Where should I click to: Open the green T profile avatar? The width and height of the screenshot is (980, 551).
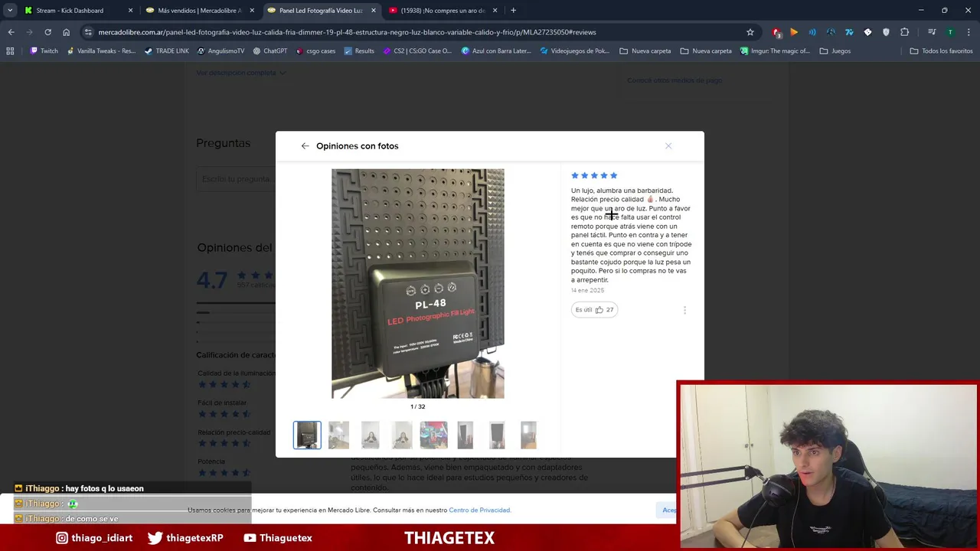950,32
